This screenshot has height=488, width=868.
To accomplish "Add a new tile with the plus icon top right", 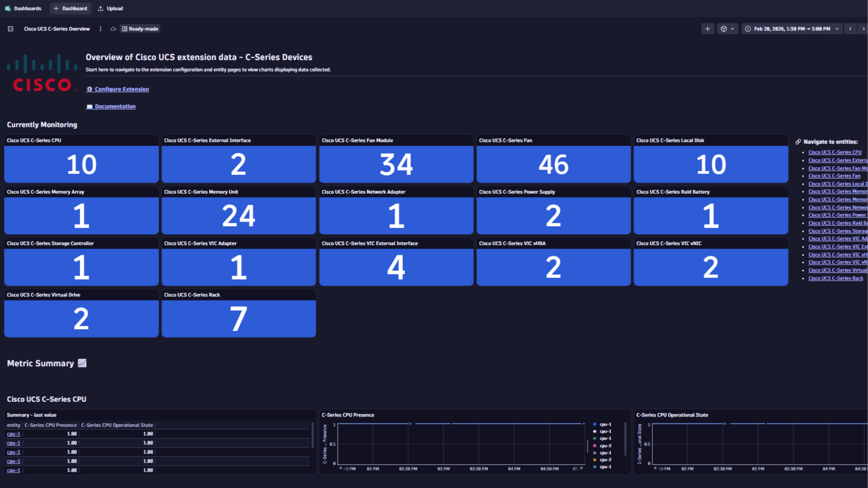I will (708, 28).
